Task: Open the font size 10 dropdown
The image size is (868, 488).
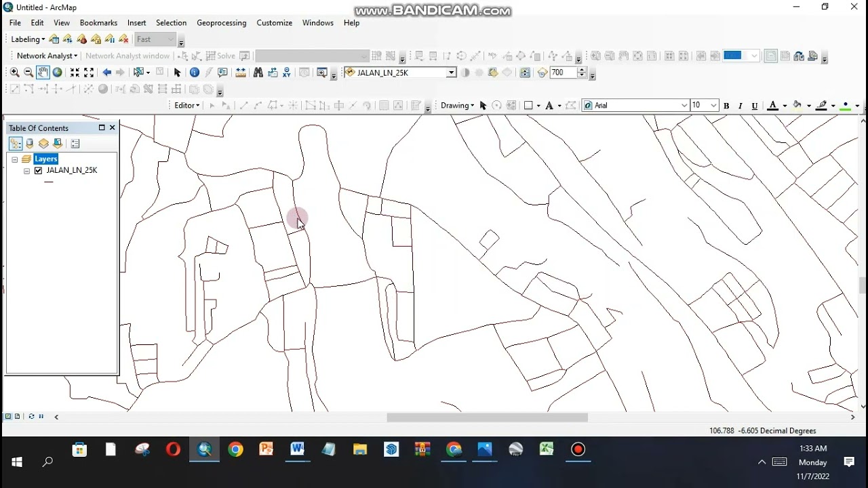Action: (713, 106)
